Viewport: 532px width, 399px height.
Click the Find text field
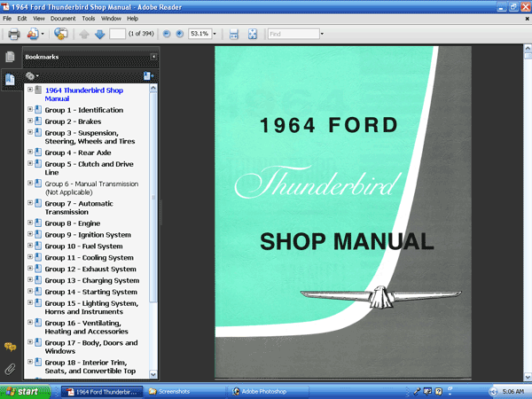pos(293,34)
